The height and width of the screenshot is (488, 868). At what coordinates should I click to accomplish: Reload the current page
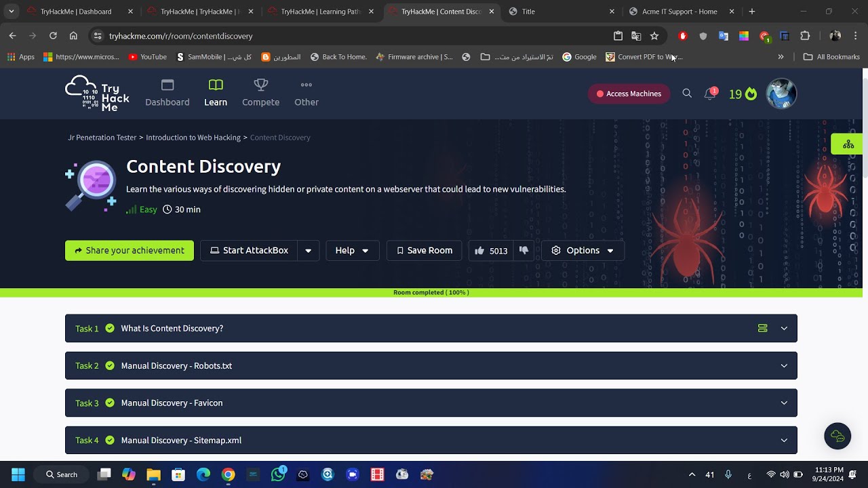[53, 36]
